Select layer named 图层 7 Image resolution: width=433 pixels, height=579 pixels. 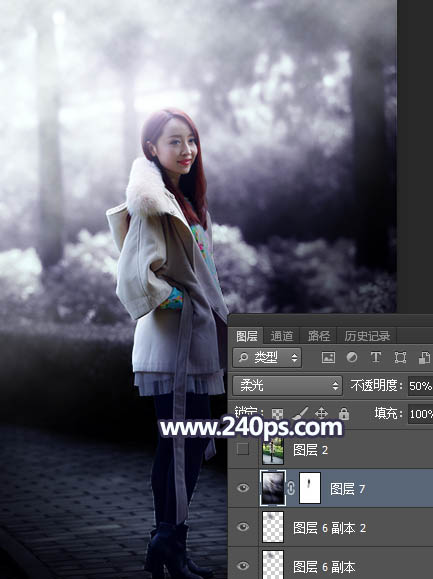coord(347,489)
